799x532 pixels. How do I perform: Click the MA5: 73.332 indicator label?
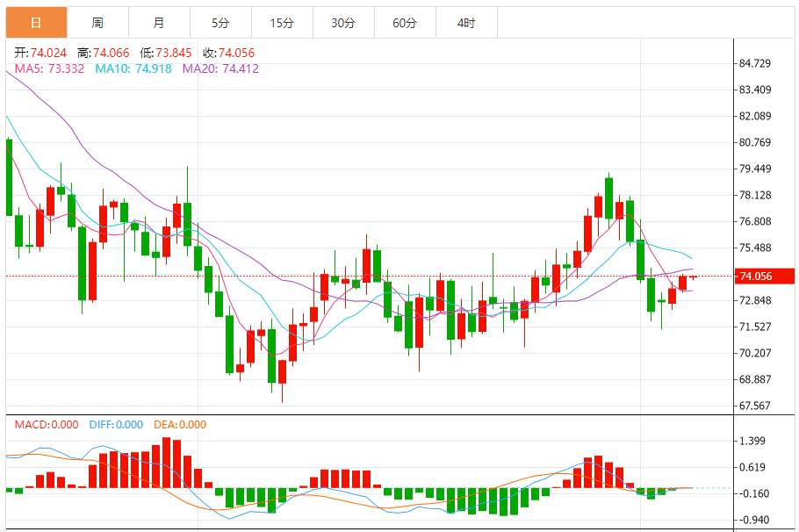[x=49, y=68]
